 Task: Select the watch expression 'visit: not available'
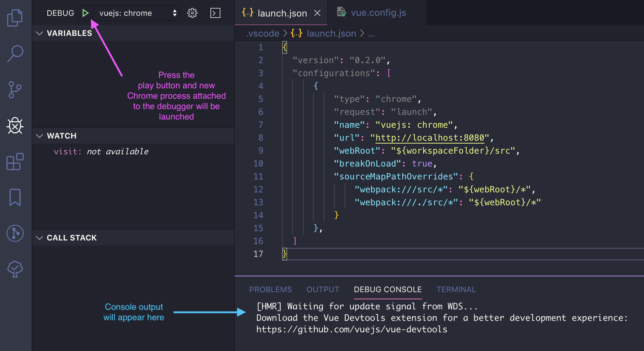click(x=101, y=151)
